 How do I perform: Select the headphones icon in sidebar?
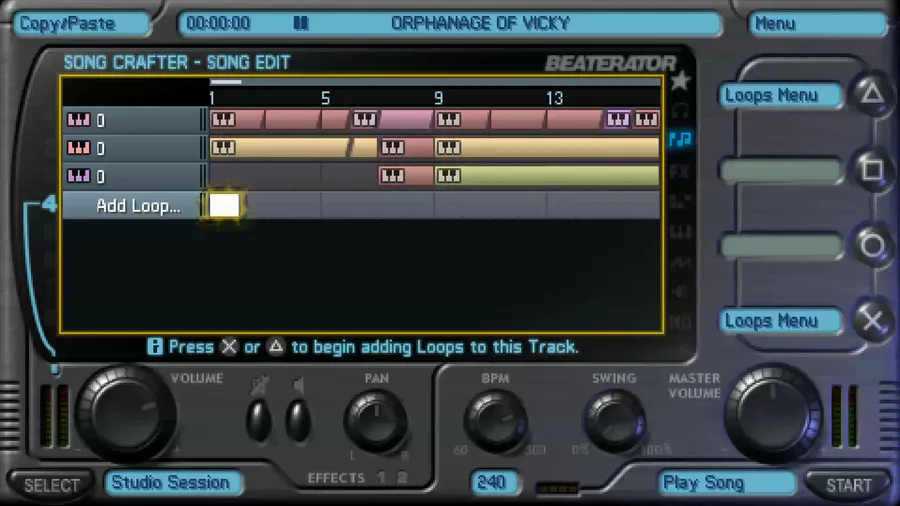(x=680, y=110)
